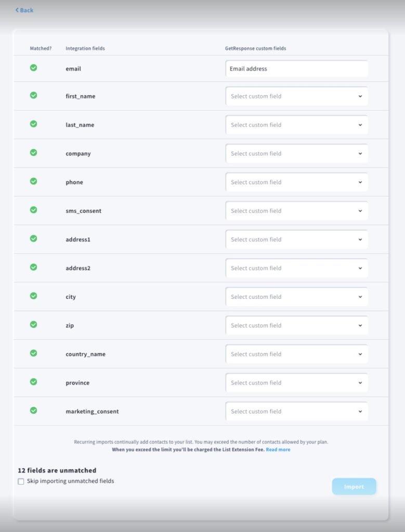This screenshot has height=532, width=405.
Task: Click the green matched checkmark beside email
Action: tap(33, 68)
